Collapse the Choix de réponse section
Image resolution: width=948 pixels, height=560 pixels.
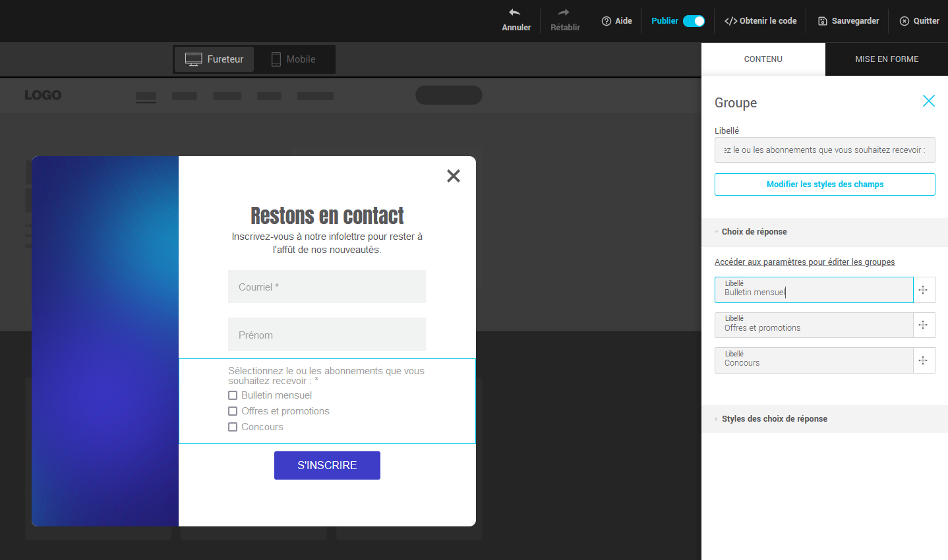point(754,232)
